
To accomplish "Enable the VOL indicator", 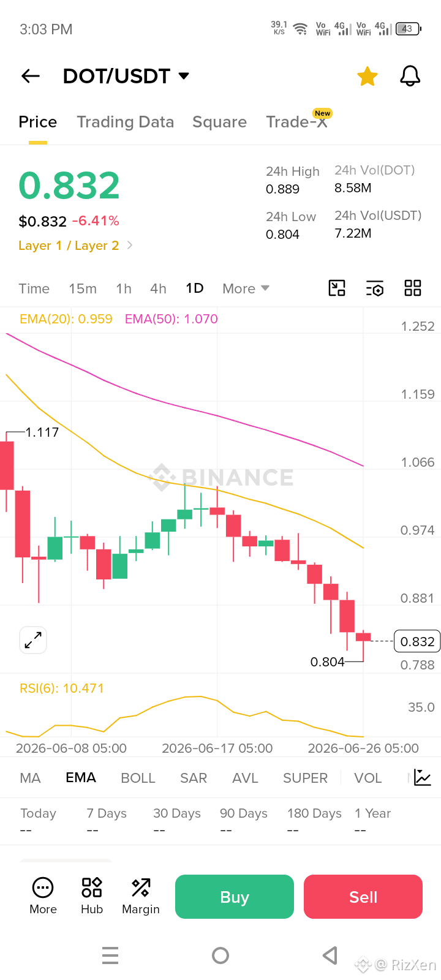I will (367, 778).
